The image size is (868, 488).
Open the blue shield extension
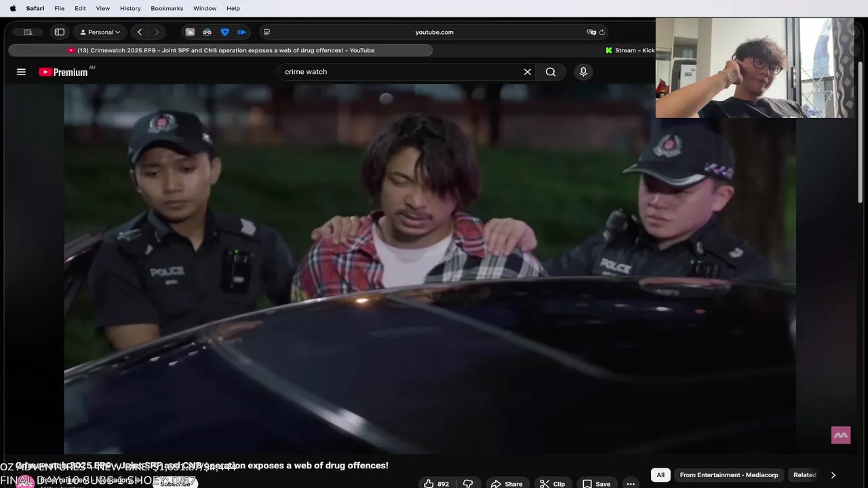pos(224,32)
